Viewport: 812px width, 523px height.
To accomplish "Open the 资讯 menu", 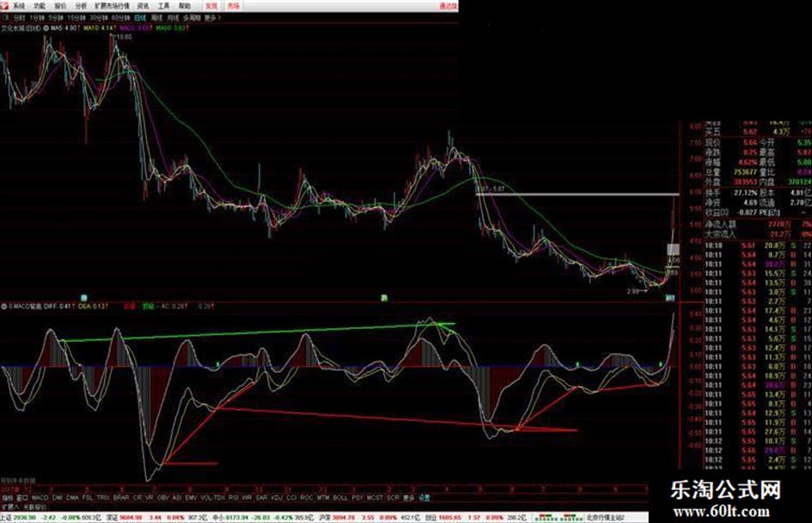I will click(143, 6).
